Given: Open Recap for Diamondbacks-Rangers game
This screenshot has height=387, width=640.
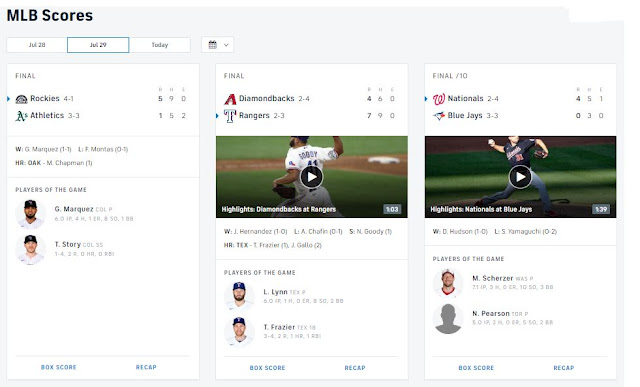Looking at the screenshot, I should pyautogui.click(x=355, y=368).
